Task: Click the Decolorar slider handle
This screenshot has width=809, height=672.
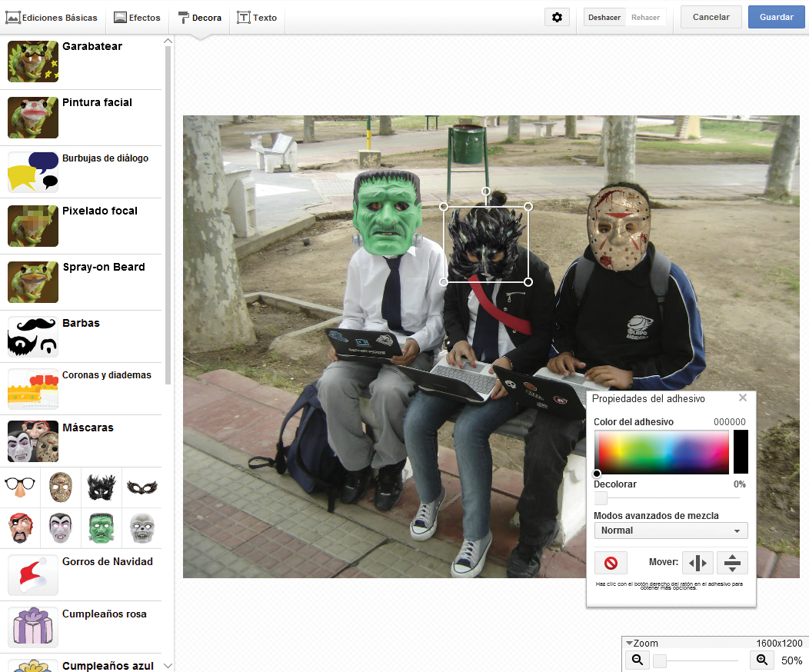Action: click(601, 498)
